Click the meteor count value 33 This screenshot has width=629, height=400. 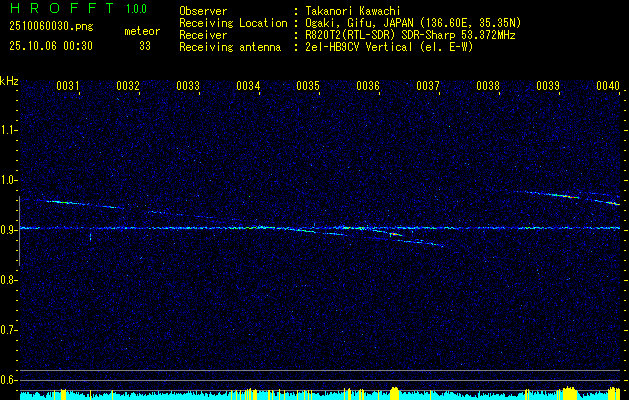[145, 46]
